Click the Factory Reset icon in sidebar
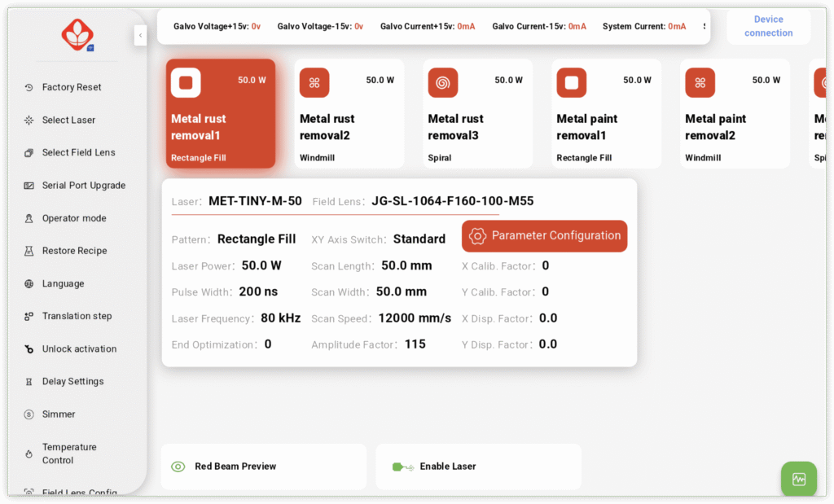 pos(29,87)
